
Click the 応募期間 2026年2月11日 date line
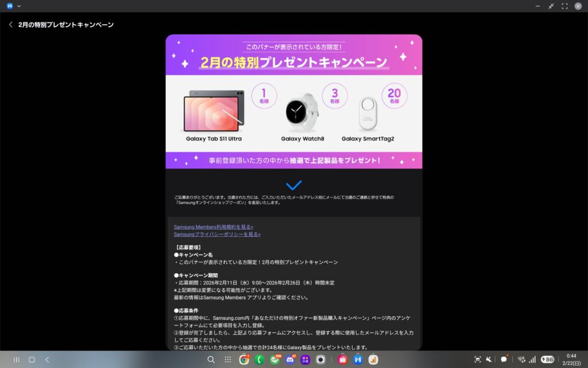click(x=254, y=283)
